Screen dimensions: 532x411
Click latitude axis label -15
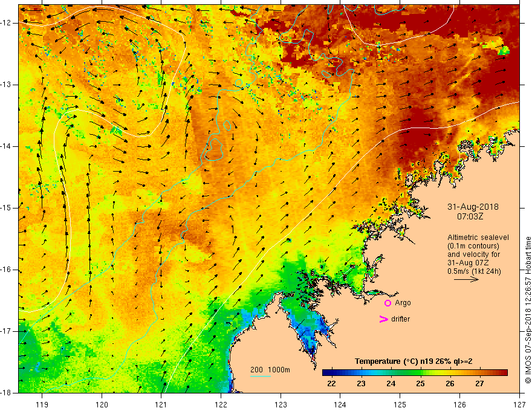click(x=7, y=208)
